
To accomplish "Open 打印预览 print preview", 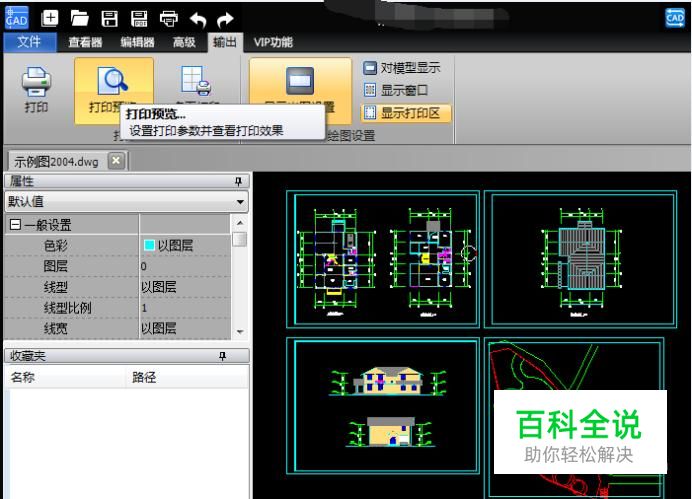I will [114, 91].
